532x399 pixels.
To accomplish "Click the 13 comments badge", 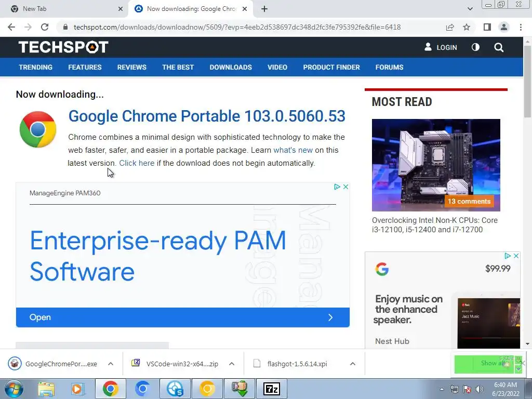I will (469, 201).
